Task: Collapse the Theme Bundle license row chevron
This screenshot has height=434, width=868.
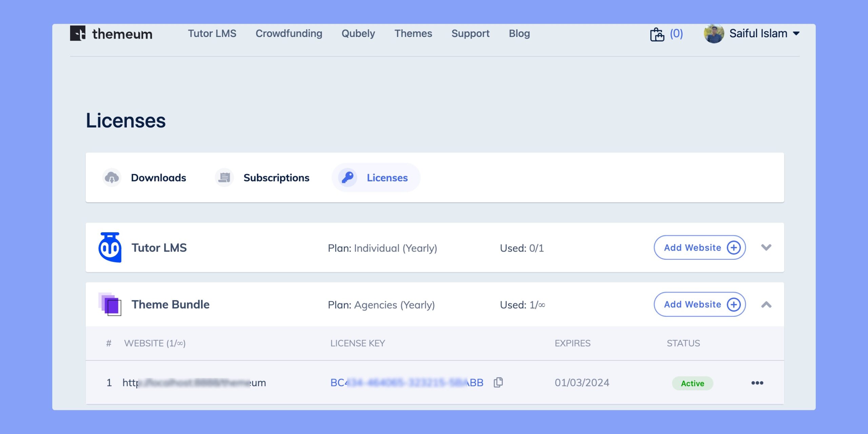Action: pyautogui.click(x=766, y=304)
